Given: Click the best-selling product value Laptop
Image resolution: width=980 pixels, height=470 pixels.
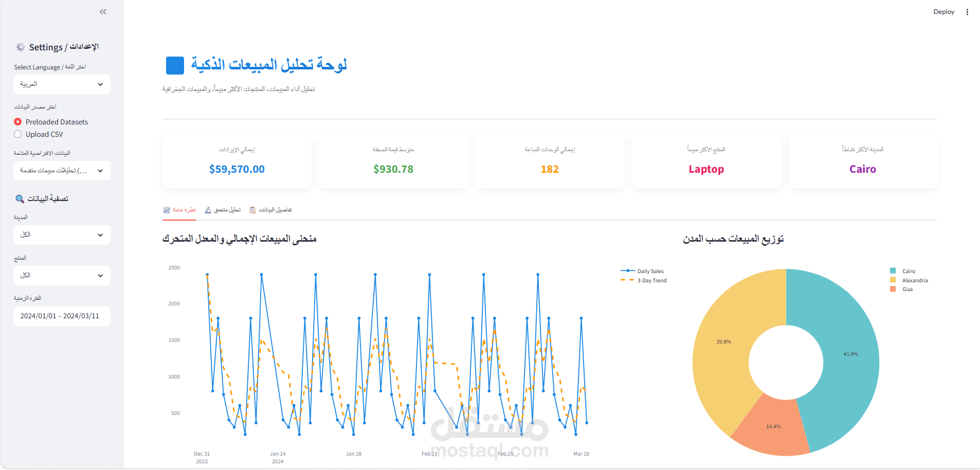Looking at the screenshot, I should click(x=706, y=169).
